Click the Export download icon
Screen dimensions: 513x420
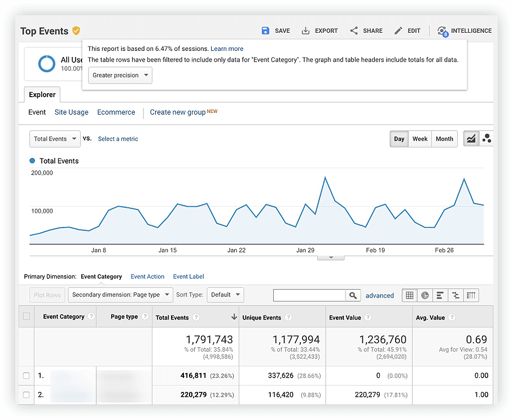(305, 31)
